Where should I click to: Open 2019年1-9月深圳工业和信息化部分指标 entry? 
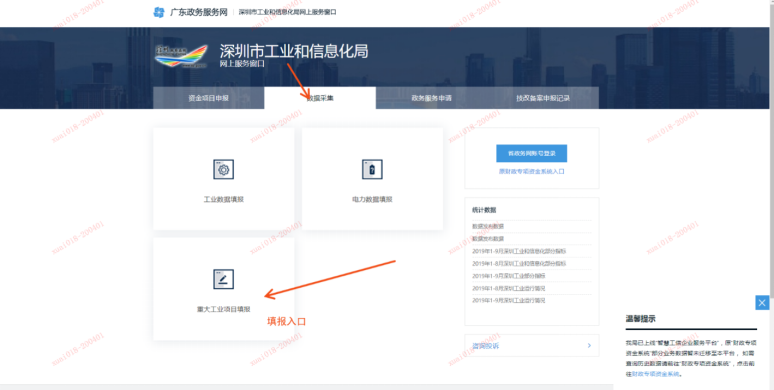(x=519, y=251)
